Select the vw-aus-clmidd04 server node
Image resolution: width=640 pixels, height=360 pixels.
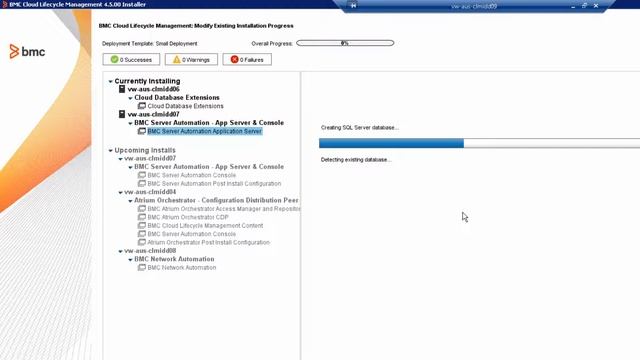click(150, 192)
